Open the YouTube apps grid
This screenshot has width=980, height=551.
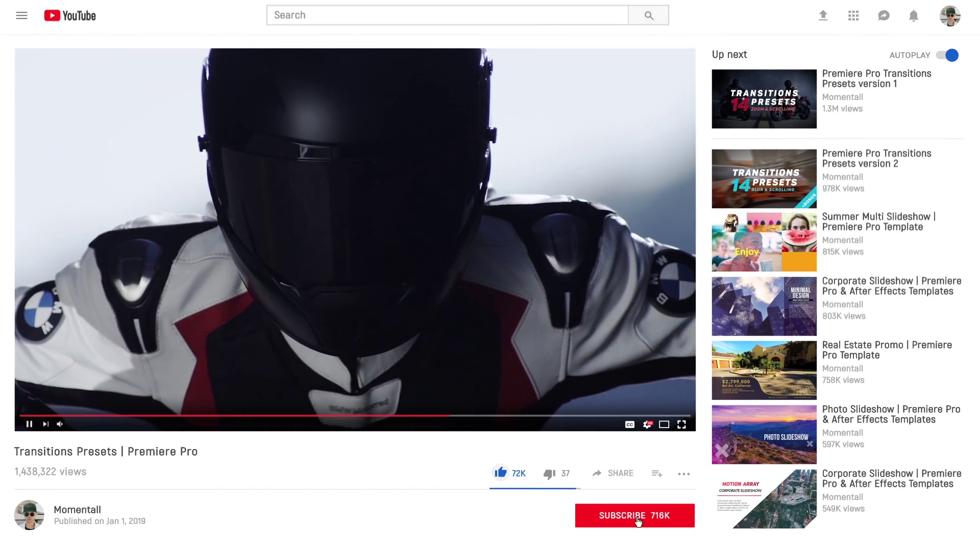point(853,16)
